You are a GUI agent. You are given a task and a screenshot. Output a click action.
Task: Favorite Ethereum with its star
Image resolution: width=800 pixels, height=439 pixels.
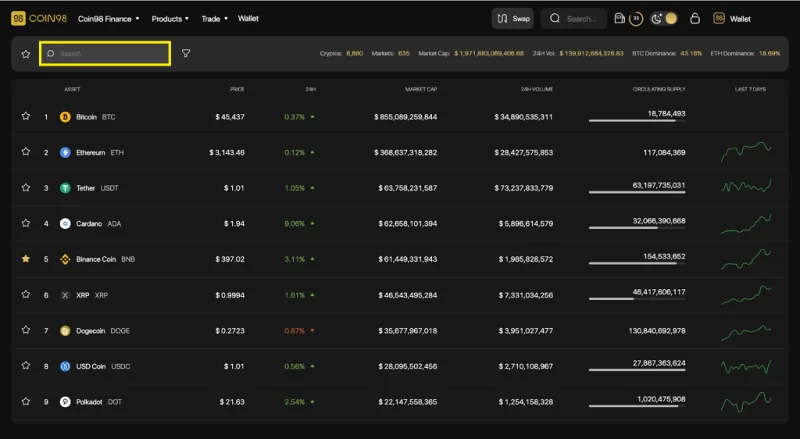point(26,152)
